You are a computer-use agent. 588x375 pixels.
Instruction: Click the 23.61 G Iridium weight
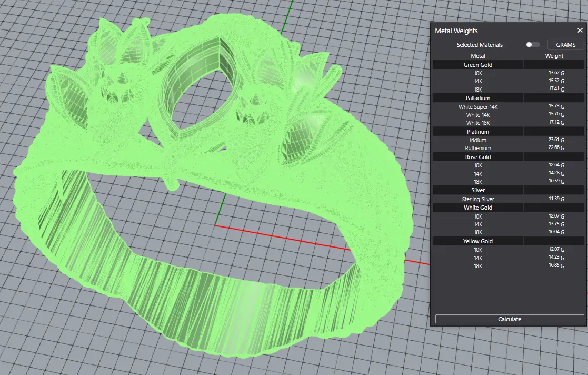pos(556,140)
